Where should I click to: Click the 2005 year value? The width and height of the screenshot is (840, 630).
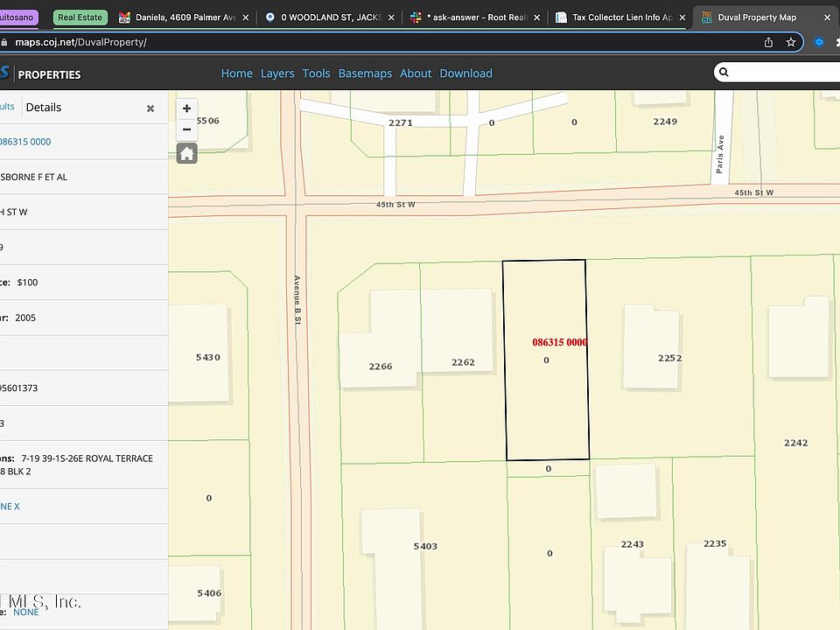[25, 318]
